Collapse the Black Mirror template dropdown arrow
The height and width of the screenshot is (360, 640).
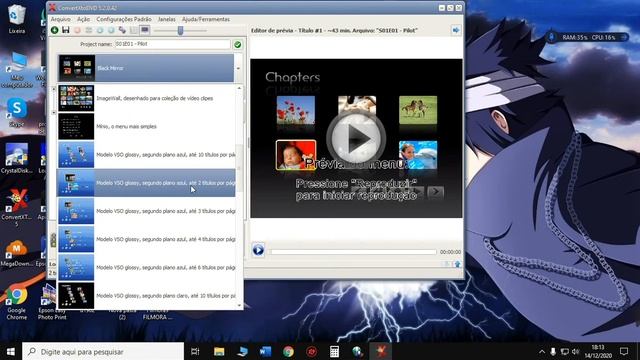pos(238,68)
